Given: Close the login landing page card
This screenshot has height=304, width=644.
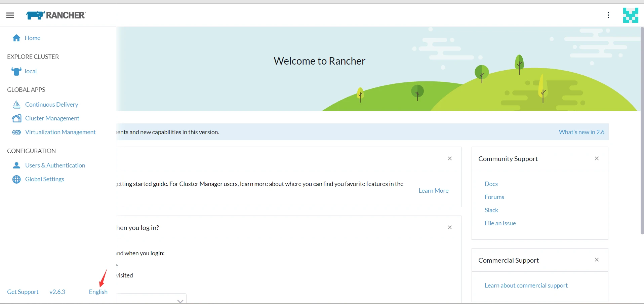Looking at the screenshot, I should tap(450, 227).
